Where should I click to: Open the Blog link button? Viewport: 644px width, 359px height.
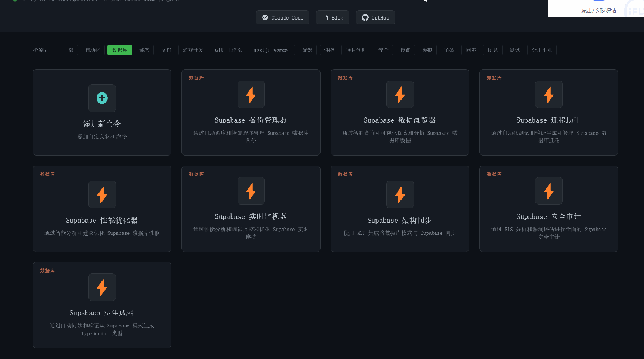click(332, 18)
